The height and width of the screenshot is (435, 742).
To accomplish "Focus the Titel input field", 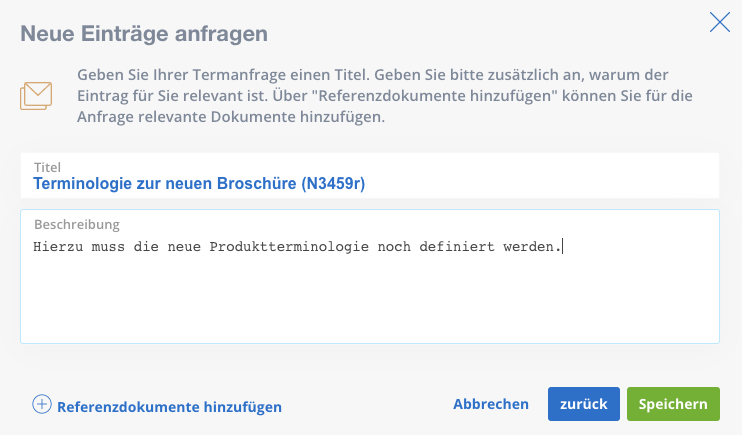I will point(370,176).
